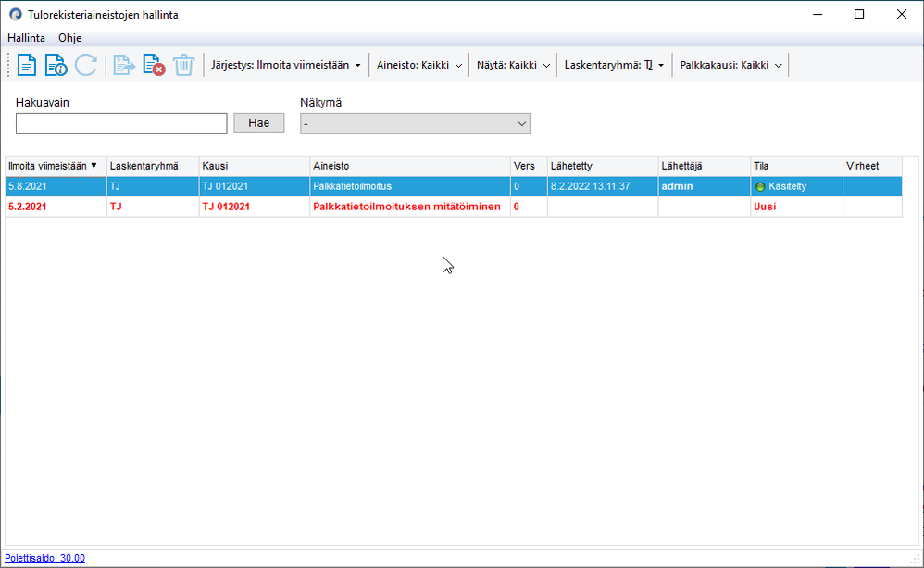Click the Tila column header
This screenshot has width=924, height=568.
pyautogui.click(x=797, y=167)
